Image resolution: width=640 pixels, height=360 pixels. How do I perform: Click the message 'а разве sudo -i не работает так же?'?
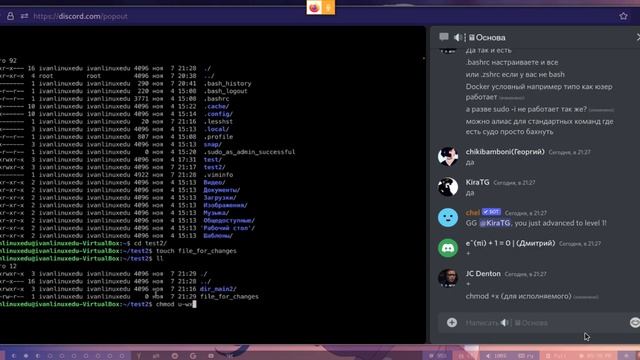coord(526,109)
